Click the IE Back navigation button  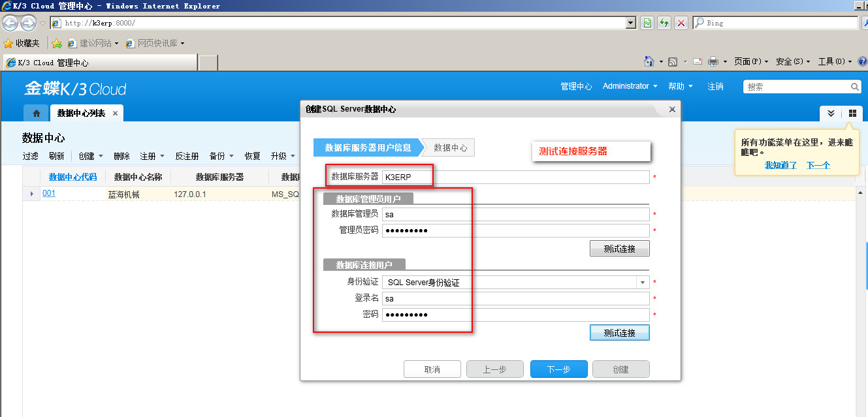(10, 23)
